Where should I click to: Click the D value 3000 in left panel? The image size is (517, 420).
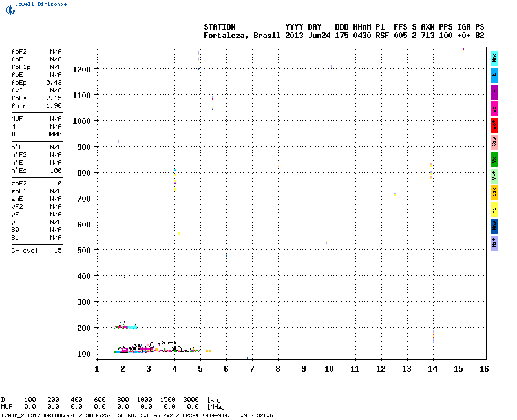pos(54,134)
